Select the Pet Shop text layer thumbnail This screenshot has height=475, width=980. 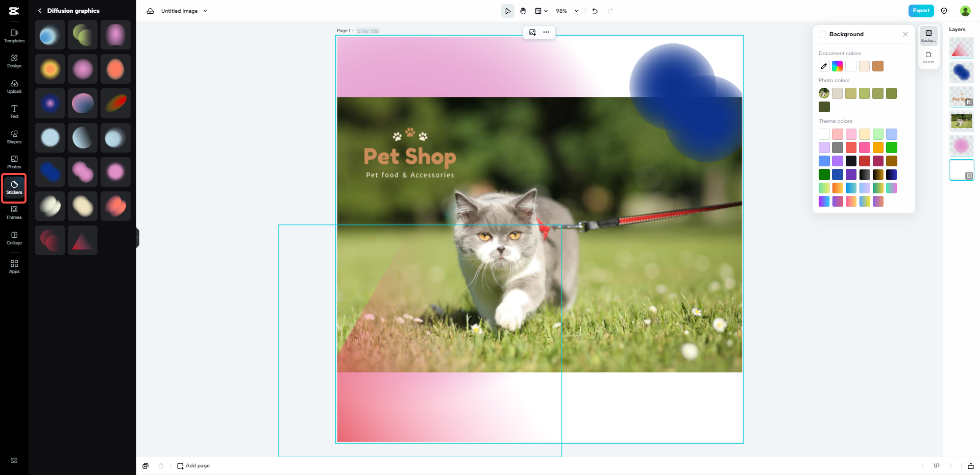click(962, 97)
